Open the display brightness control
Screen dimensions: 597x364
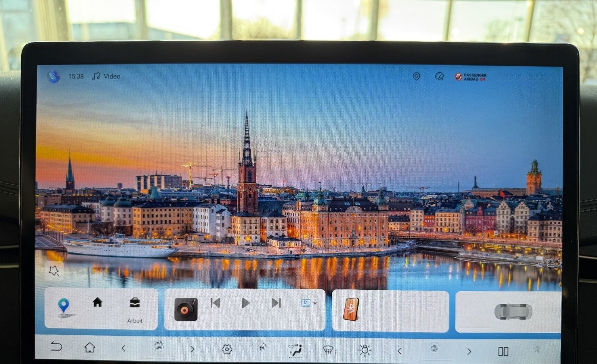[x=364, y=350]
